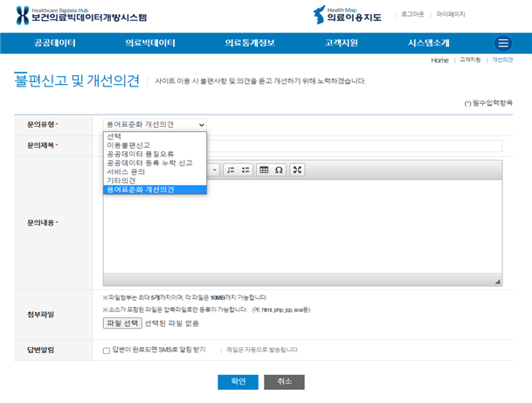532x403 pixels.
Task: Click the 파일 선택 file chooser button
Action: (x=122, y=323)
